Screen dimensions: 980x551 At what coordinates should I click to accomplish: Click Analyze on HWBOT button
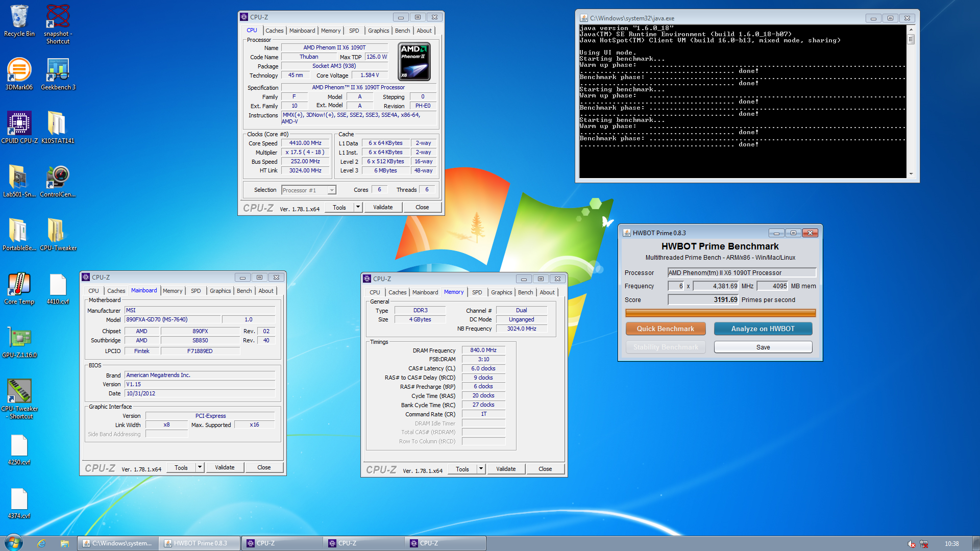point(763,329)
